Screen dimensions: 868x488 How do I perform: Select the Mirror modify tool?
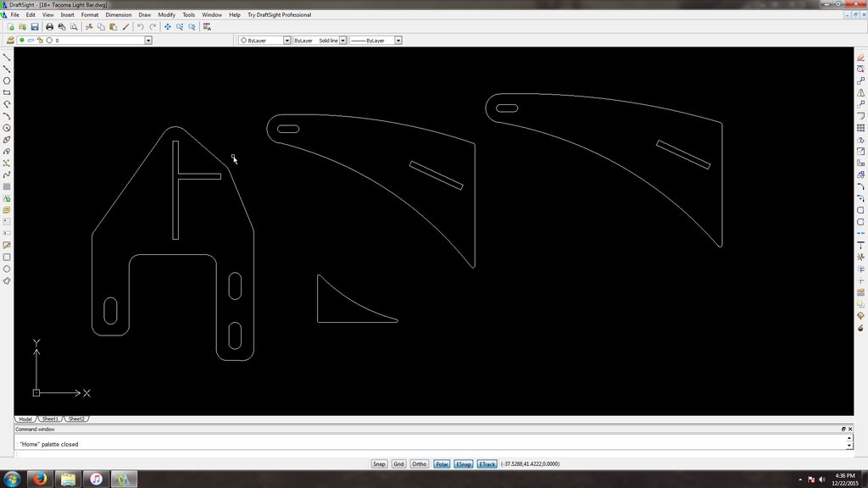tap(861, 93)
